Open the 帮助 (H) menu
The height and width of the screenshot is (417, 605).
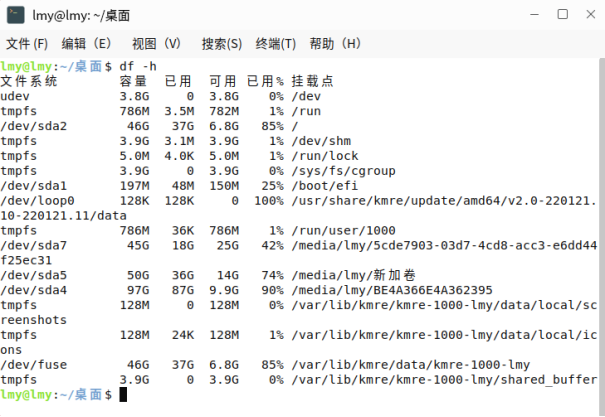coord(335,44)
